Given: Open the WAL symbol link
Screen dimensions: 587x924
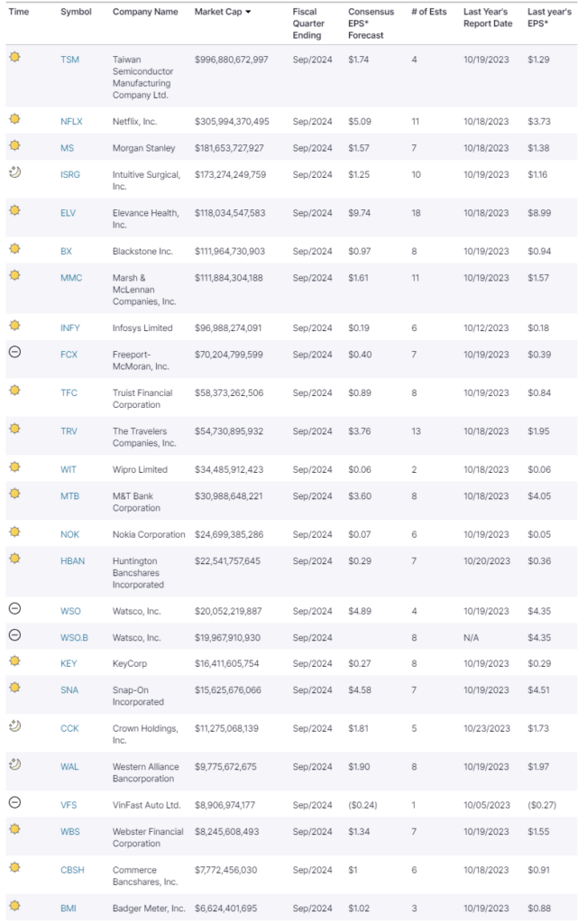Looking at the screenshot, I should point(69,766).
